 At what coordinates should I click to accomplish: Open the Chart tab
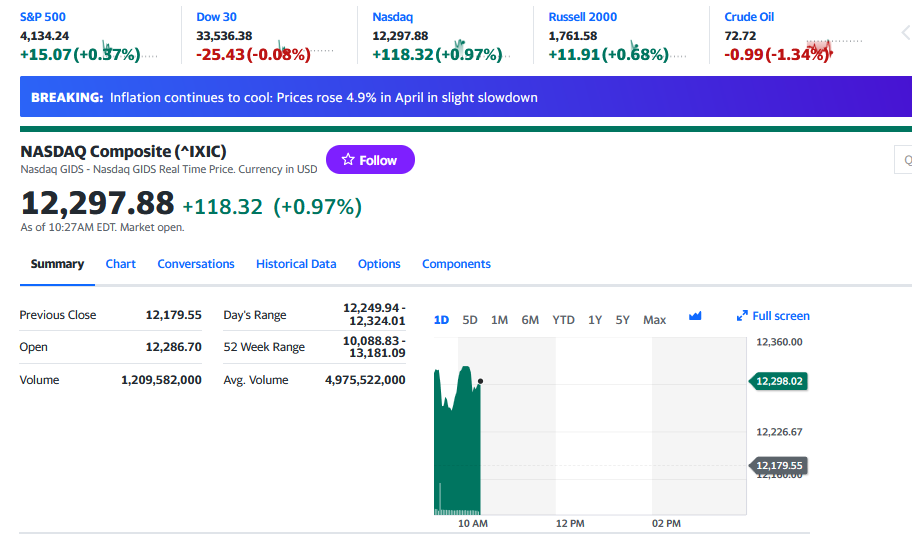coord(120,264)
